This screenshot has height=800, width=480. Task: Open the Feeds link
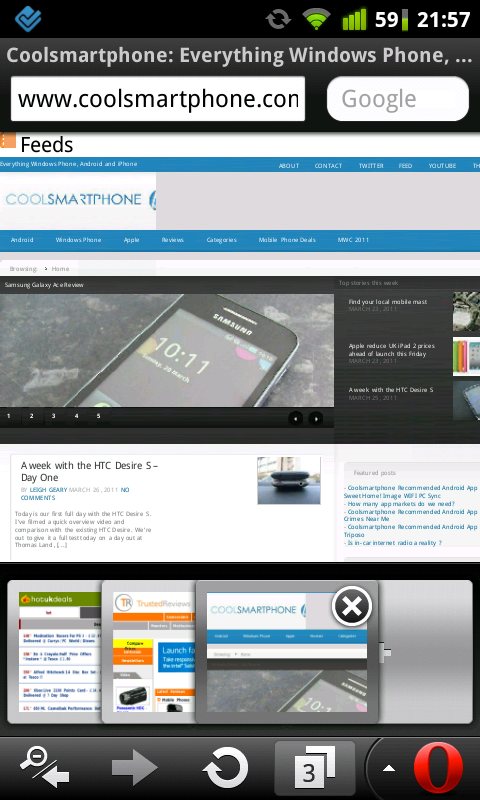pos(47,145)
